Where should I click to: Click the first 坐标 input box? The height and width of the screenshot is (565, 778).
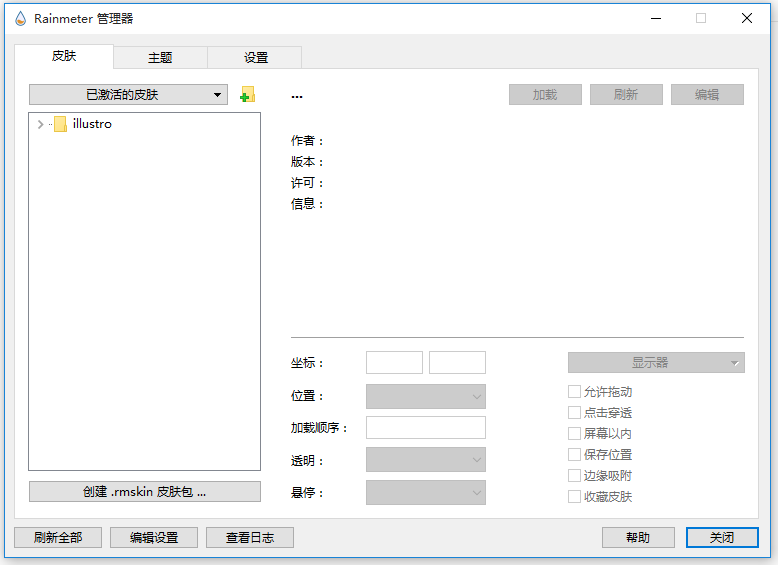(394, 363)
